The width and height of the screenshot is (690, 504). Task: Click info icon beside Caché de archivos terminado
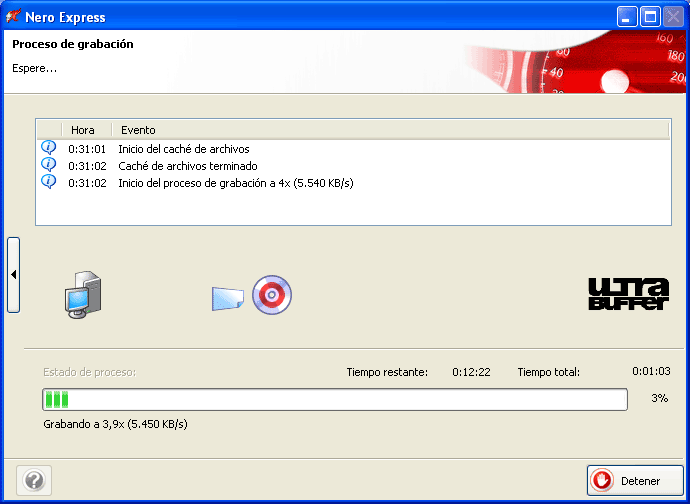click(48, 165)
